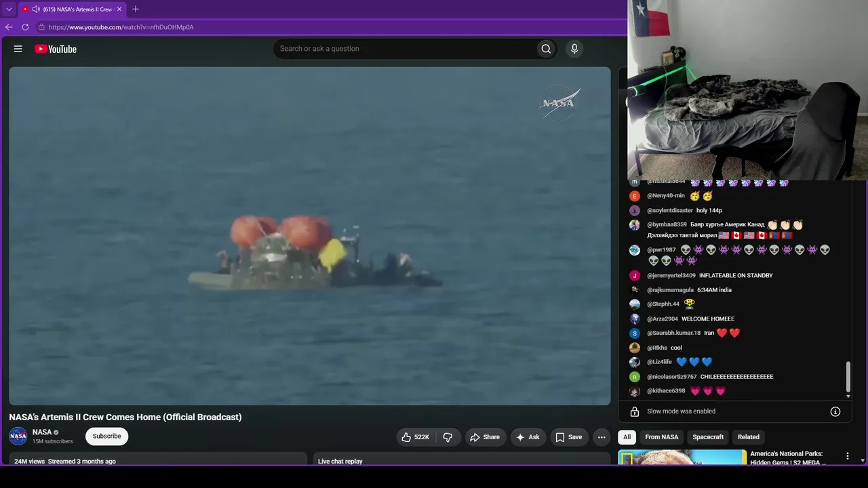Click the Artemis II video player
Image resolution: width=868 pixels, height=488 pixels.
pyautogui.click(x=310, y=236)
